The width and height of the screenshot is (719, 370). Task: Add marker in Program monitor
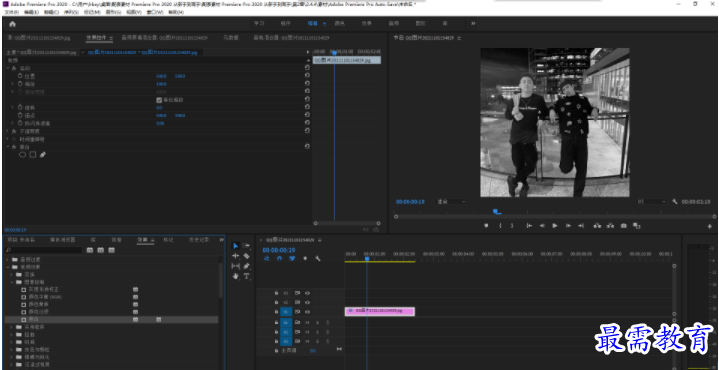coord(486,226)
